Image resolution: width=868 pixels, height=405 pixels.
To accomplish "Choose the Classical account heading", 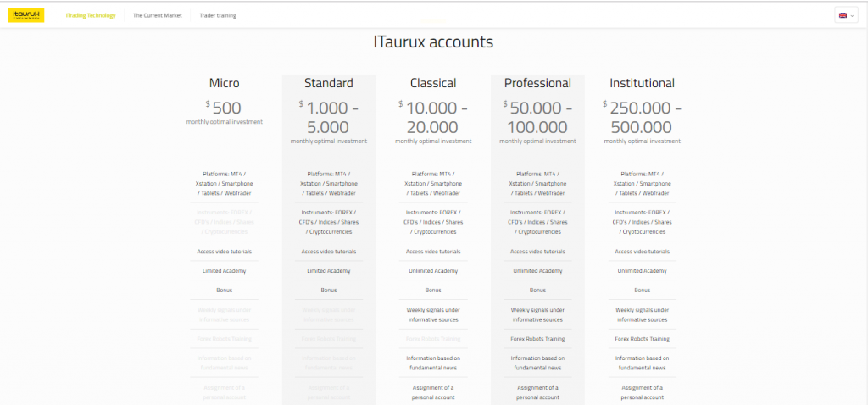I will pyautogui.click(x=433, y=83).
